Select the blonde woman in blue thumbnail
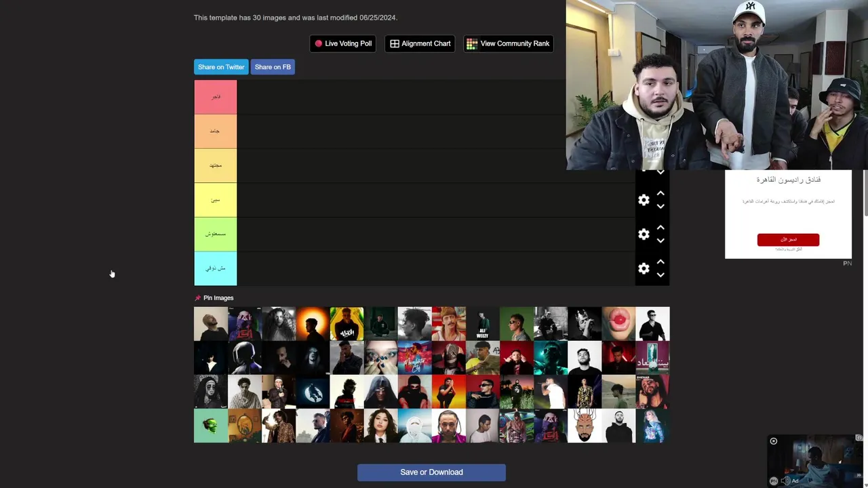 (652, 426)
